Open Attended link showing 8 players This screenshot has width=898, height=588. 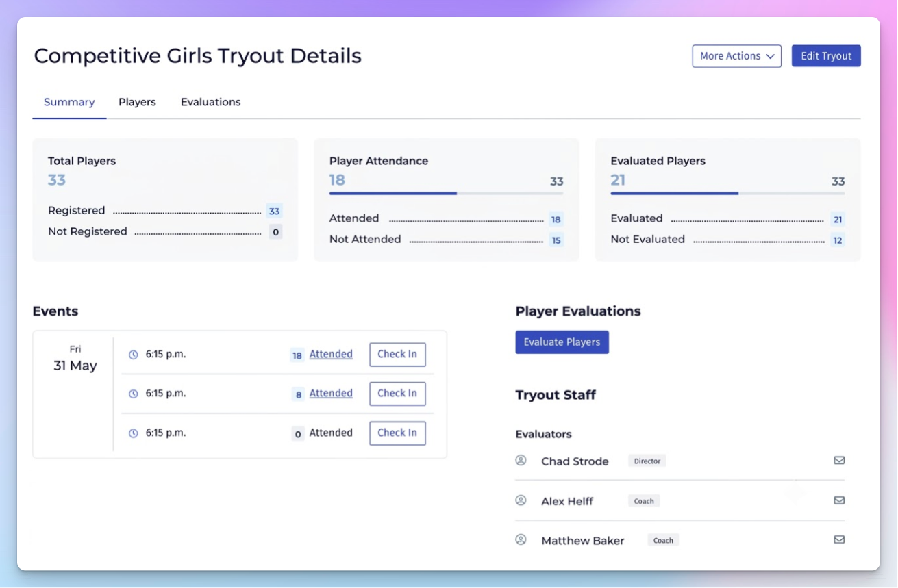point(331,394)
